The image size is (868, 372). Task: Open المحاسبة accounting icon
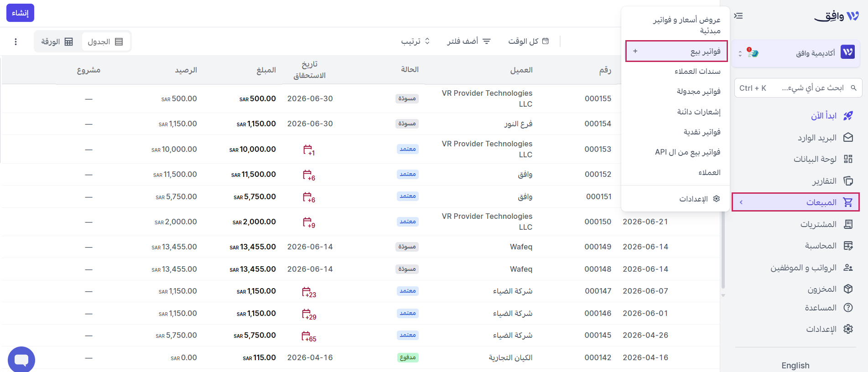848,246
